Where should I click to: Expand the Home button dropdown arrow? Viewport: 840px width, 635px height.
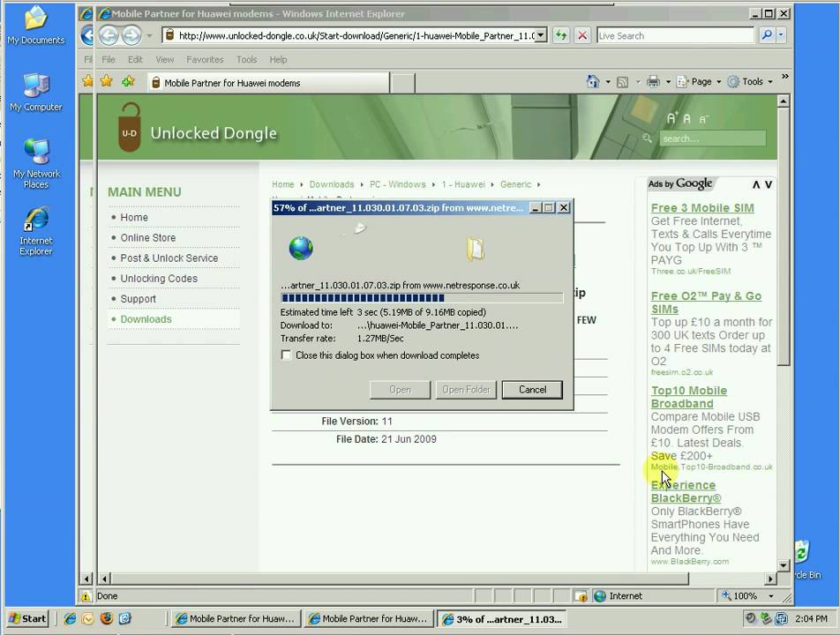tap(608, 82)
